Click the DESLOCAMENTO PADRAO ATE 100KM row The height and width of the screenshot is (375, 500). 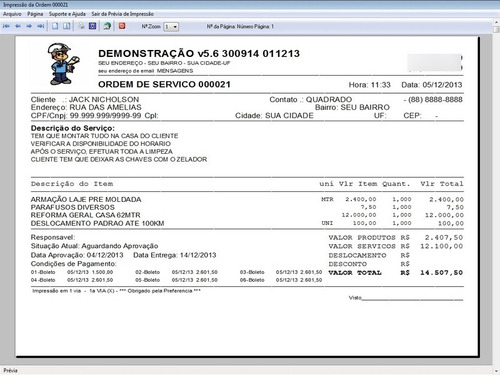247,223
